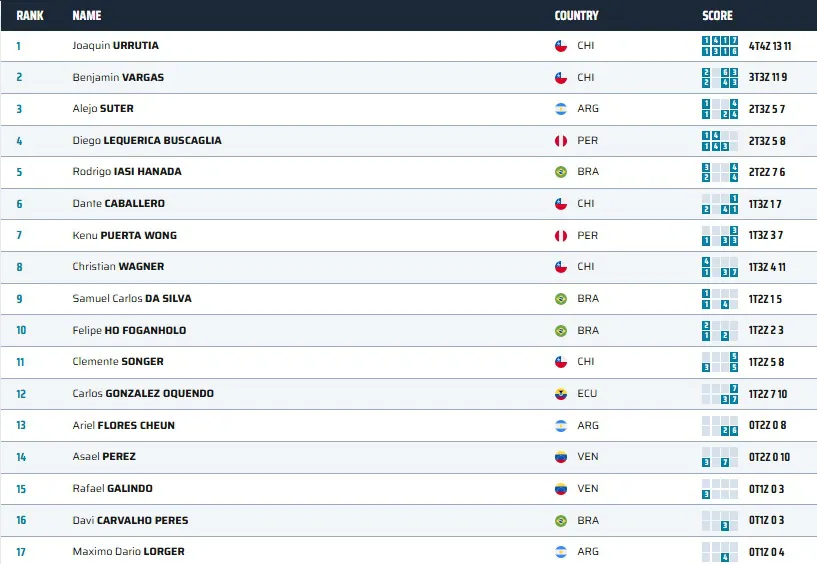Click the Peru flag beside Diego Lequerica Buscaglia
Image resolution: width=817 pixels, height=564 pixels.
pyautogui.click(x=561, y=141)
